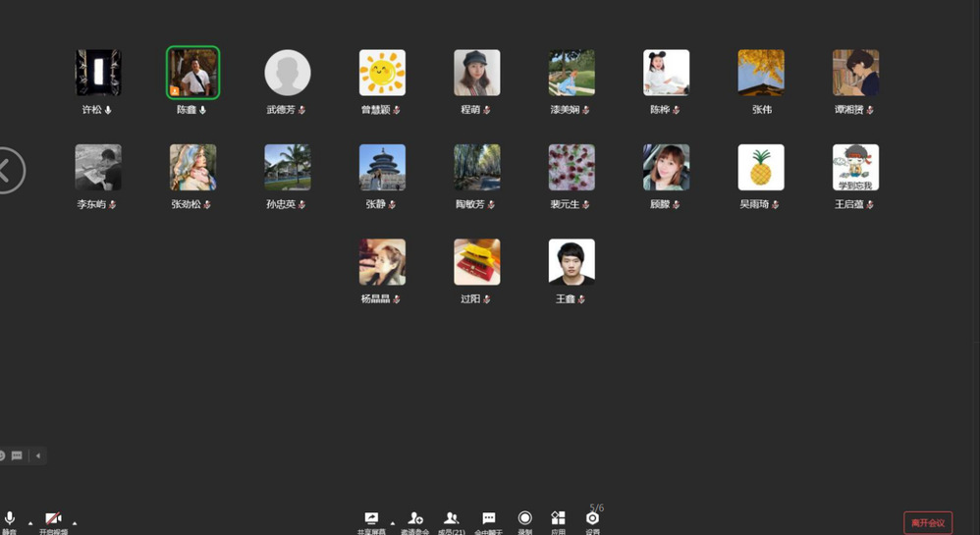Toggle microphone mute (静音)
The image size is (980, 535).
coord(10,519)
